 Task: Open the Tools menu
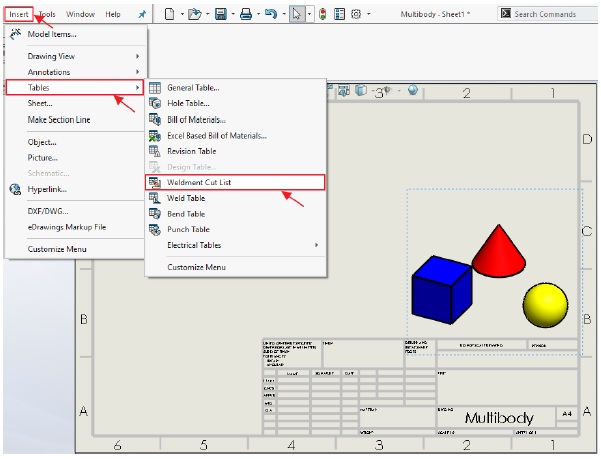[47, 14]
